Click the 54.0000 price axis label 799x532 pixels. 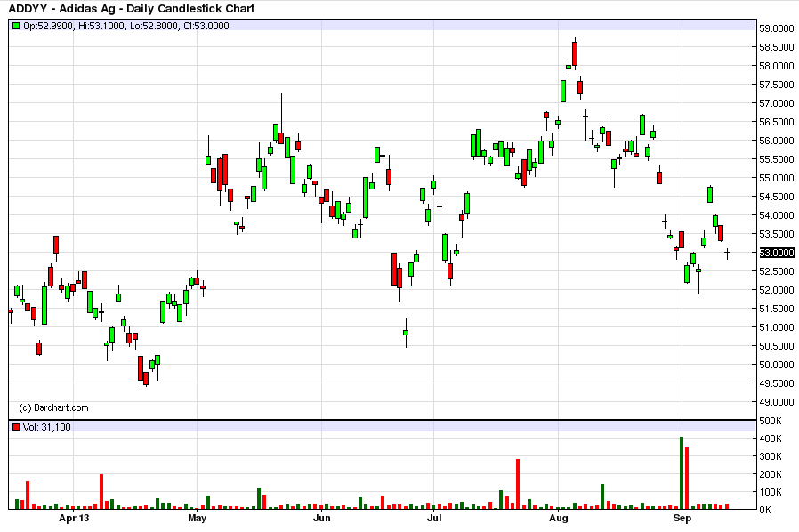click(x=777, y=215)
